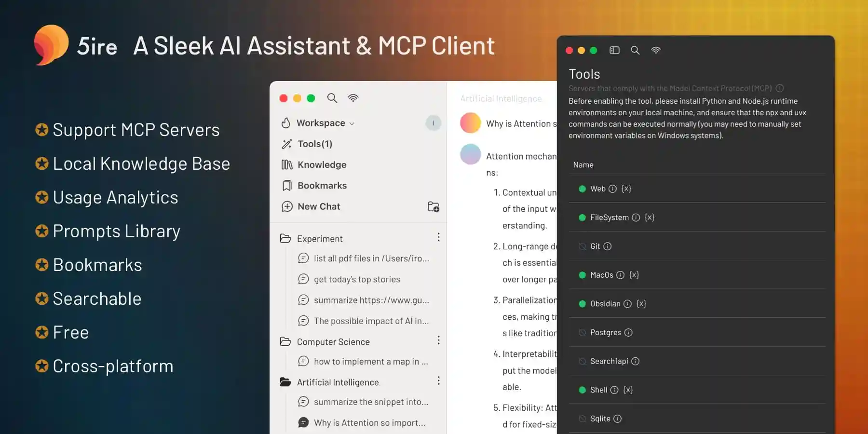Open info icon next to FileSystem tool
The height and width of the screenshot is (434, 868).
[636, 217]
